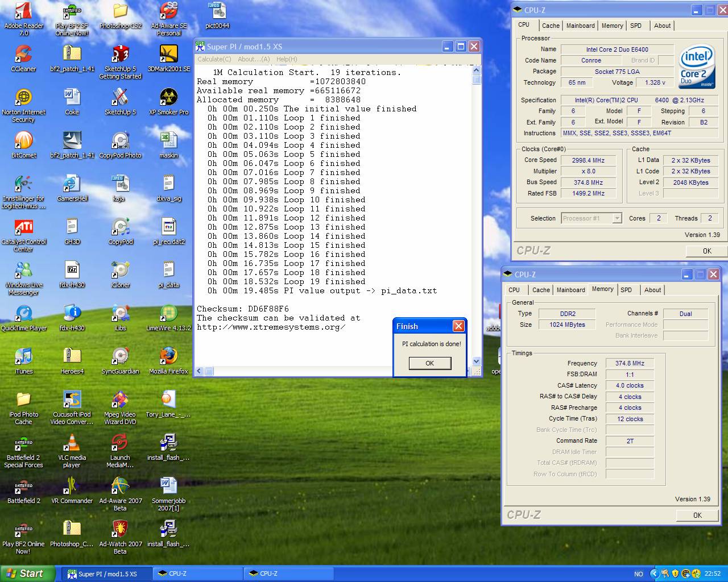Screen dimensions: 728x582
Task: Click the Frequency 374.8 MHz memory field
Action: pyautogui.click(x=630, y=363)
